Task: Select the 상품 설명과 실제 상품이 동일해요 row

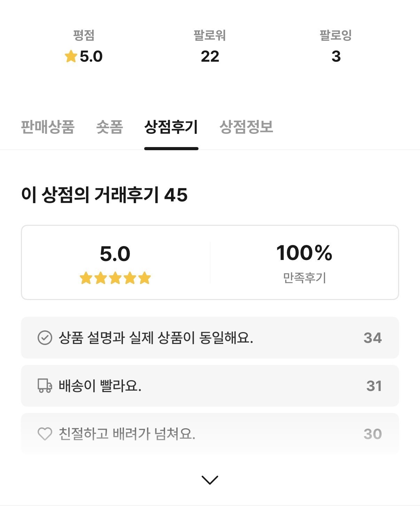Action: (x=156, y=338)
